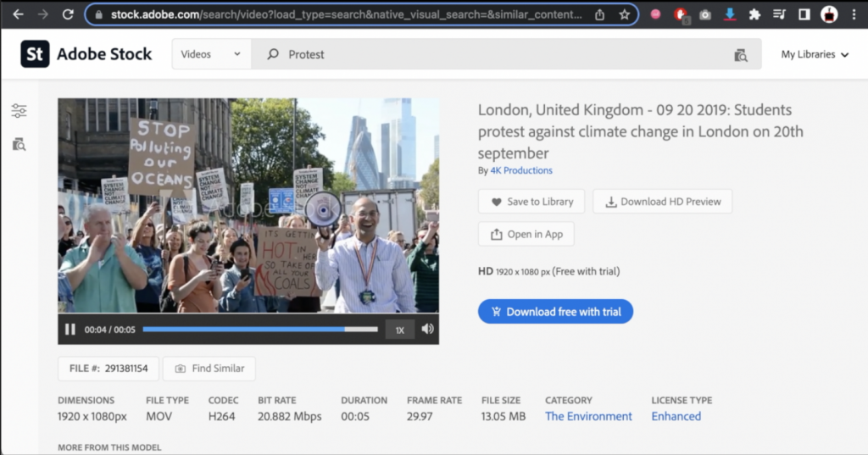Click the visual search camera icon in search bar

741,55
